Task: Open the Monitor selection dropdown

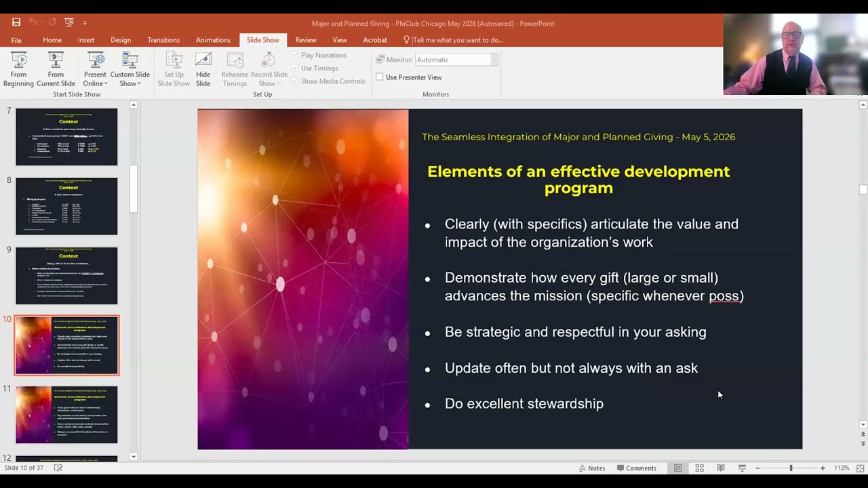Action: [456, 60]
